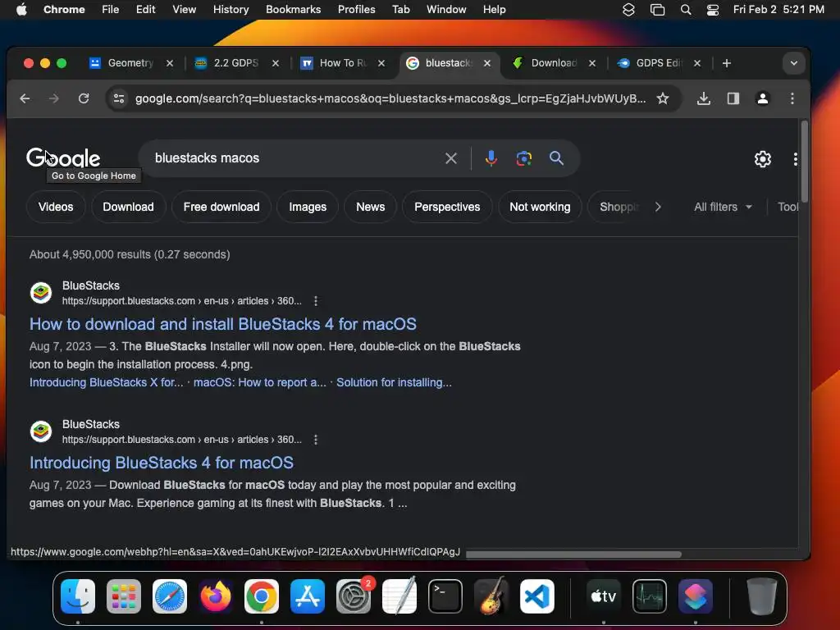Viewport: 840px width, 630px height.
Task: Open the Bookmarks menu
Action: pyautogui.click(x=293, y=10)
